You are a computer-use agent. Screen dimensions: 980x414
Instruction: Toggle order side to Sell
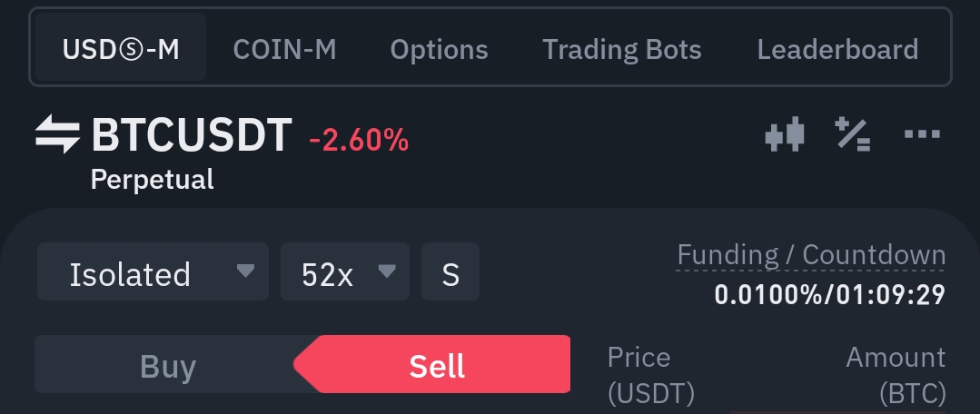point(437,365)
